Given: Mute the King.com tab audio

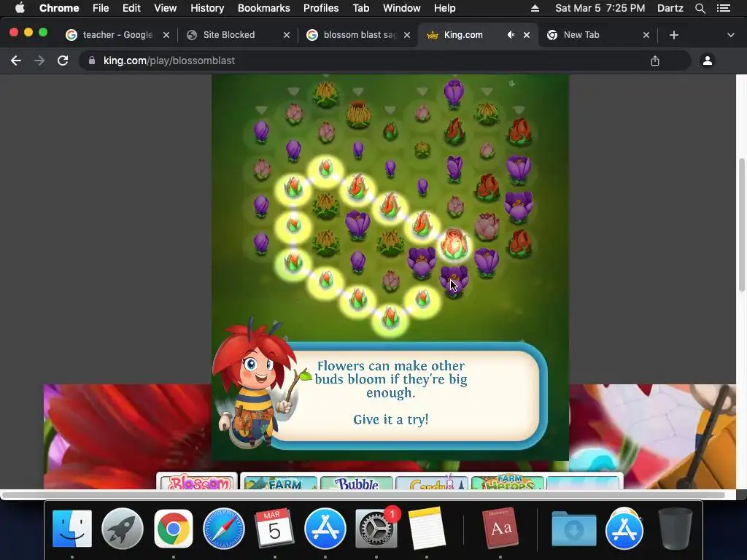Looking at the screenshot, I should point(511,35).
